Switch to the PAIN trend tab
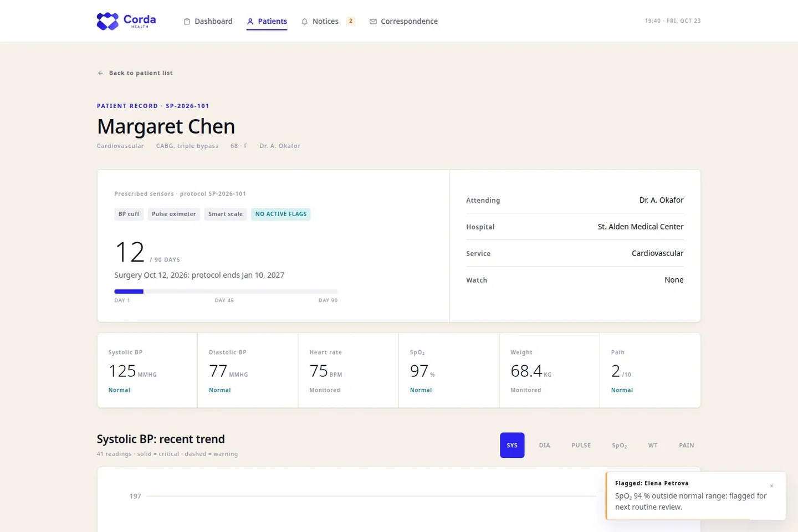This screenshot has height=532, width=798. (x=687, y=446)
